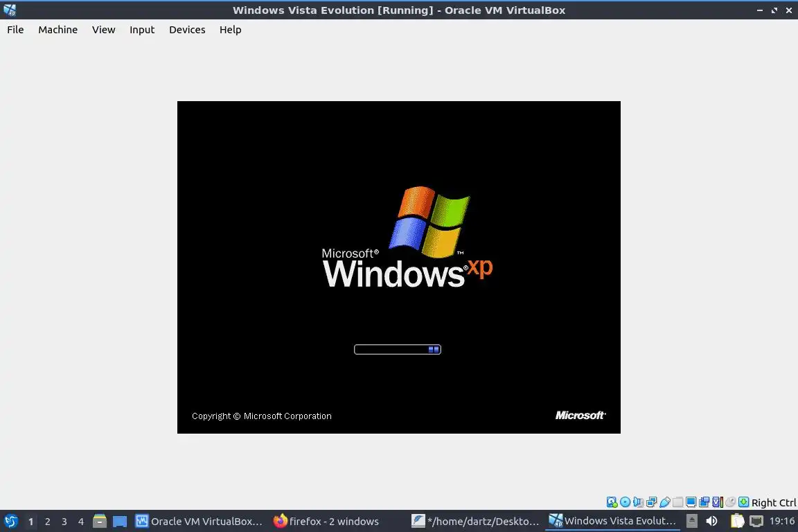Click the mouse integration indicator icon
798x532 pixels.
coord(730,502)
